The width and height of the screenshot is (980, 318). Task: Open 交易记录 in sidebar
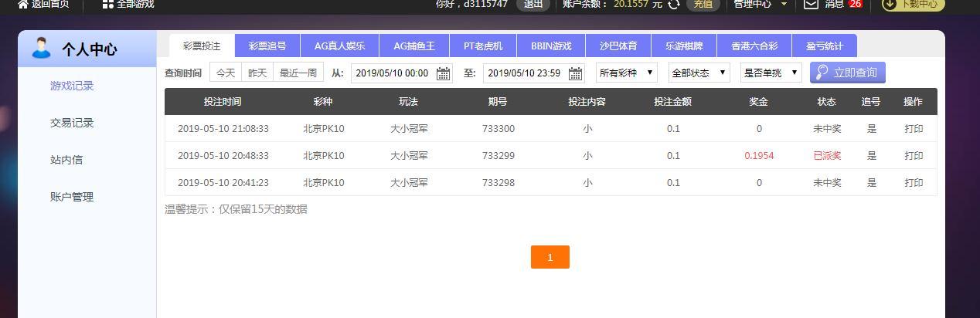pyautogui.click(x=72, y=123)
